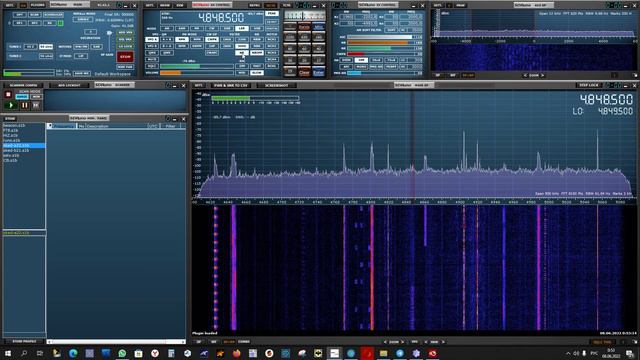Open Microsoft Store from taskbar
The width and height of the screenshot is (640, 360).
(x=138, y=353)
